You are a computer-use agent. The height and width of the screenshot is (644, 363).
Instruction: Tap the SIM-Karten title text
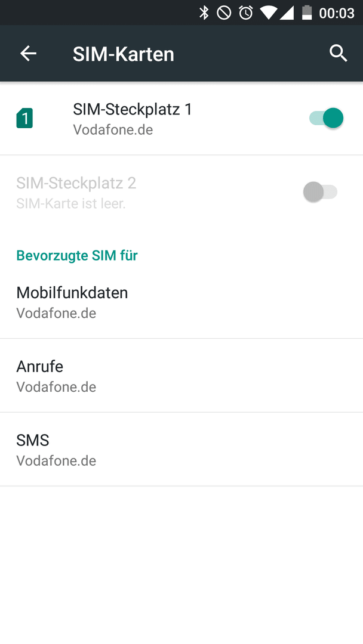124,54
